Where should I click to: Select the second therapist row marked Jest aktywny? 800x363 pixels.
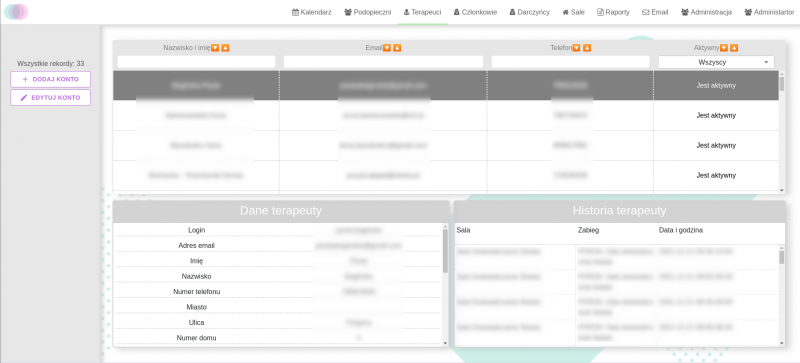click(446, 115)
